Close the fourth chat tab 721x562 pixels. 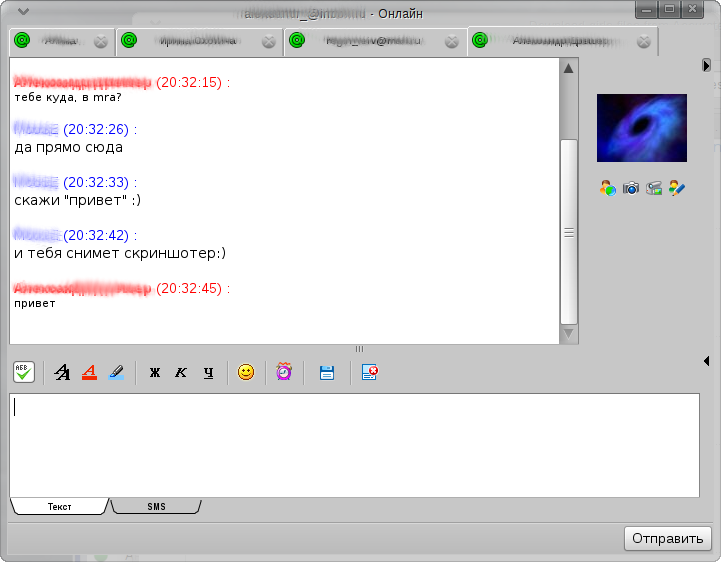tap(644, 42)
